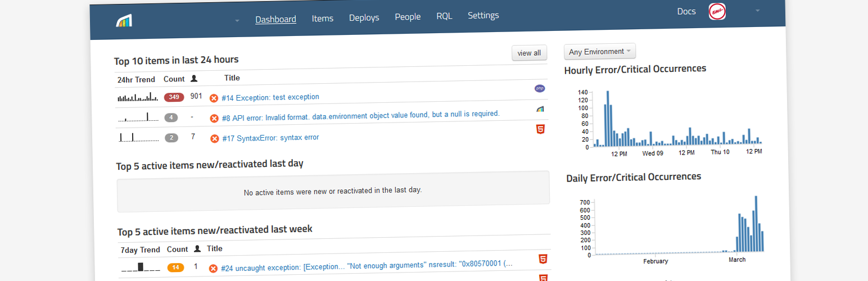This screenshot has width=868, height=281.
Task: Open project switcher arrow before Dashboard
Action: click(x=237, y=21)
